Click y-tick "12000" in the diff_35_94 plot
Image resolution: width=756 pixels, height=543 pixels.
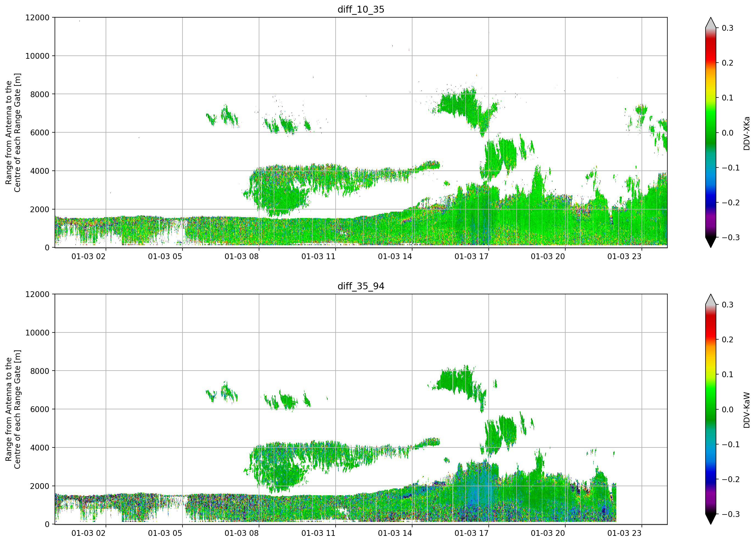pyautogui.click(x=37, y=295)
